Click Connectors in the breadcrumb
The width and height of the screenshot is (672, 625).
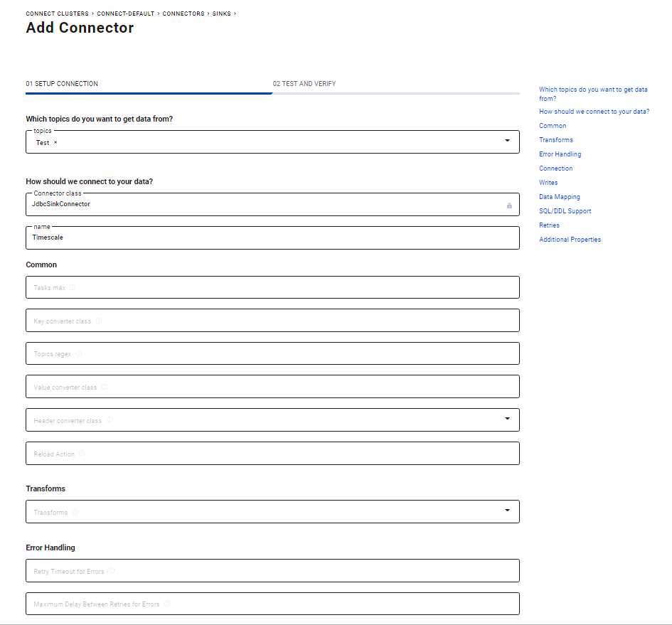click(184, 14)
